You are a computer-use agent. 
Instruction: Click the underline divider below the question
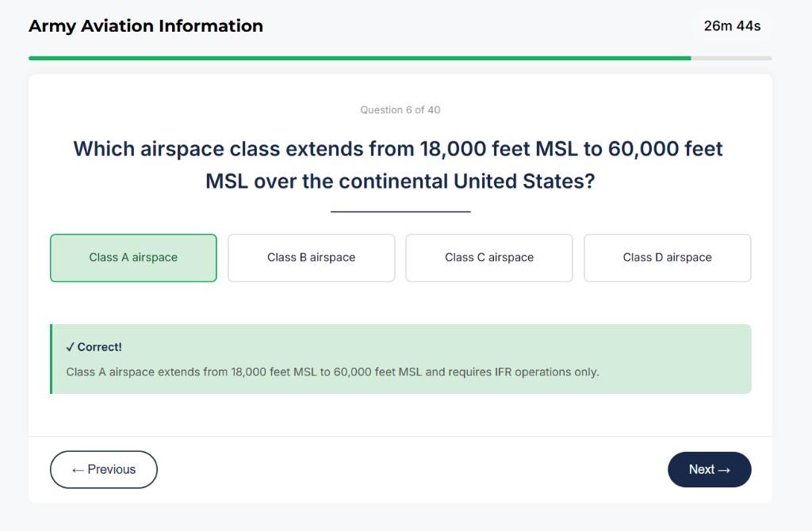[400, 211]
